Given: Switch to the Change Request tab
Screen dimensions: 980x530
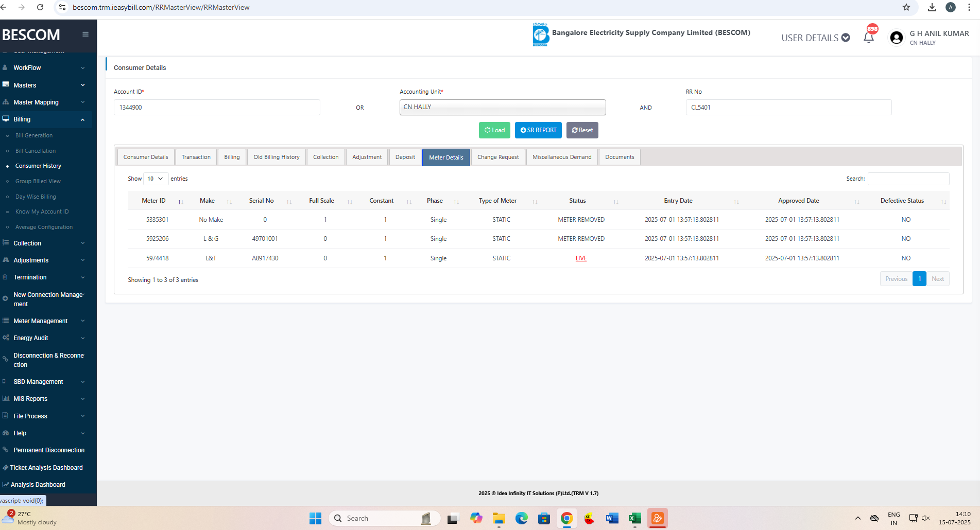Looking at the screenshot, I should point(498,157).
